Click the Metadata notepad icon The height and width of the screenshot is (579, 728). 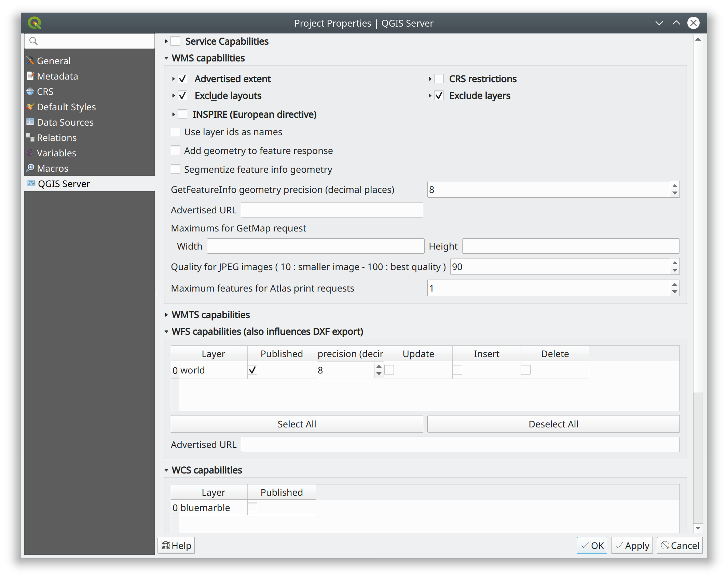pos(30,76)
